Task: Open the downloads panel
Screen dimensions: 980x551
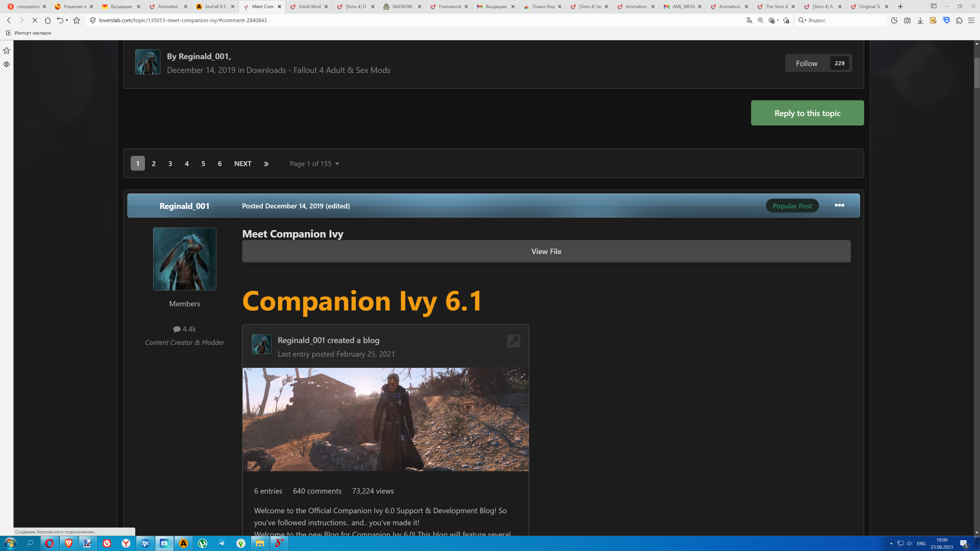Action: (x=920, y=20)
